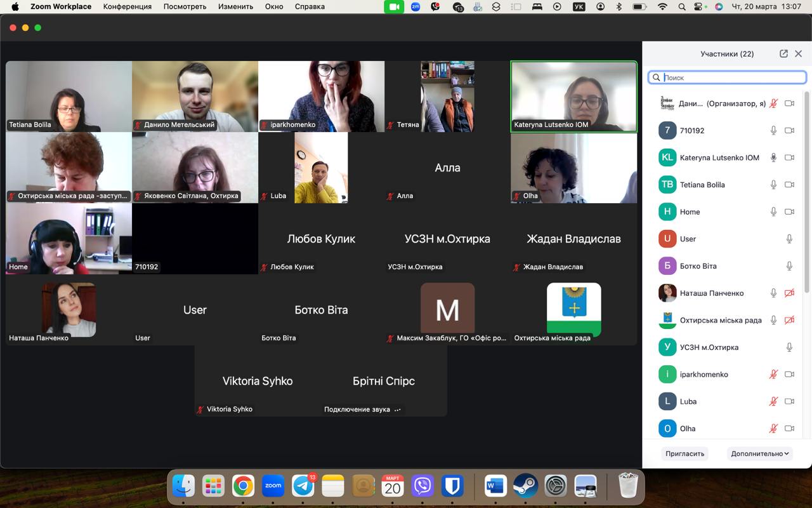
Task: Open Telegram from the dock
Action: tap(303, 486)
